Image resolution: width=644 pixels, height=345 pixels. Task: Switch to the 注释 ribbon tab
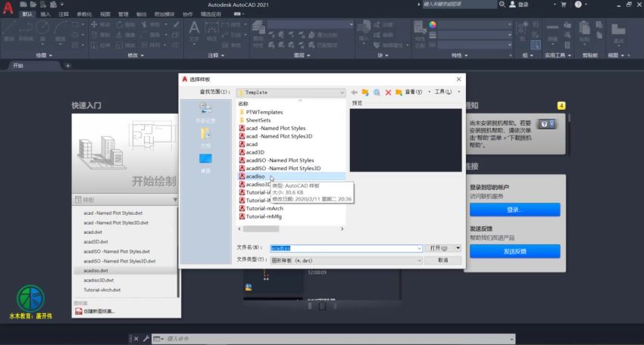64,14
